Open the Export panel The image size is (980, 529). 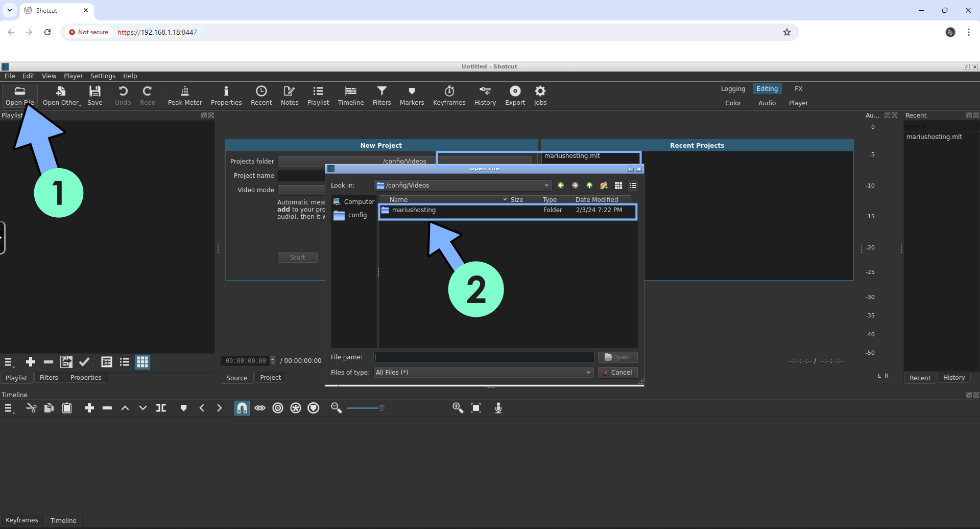coord(515,96)
